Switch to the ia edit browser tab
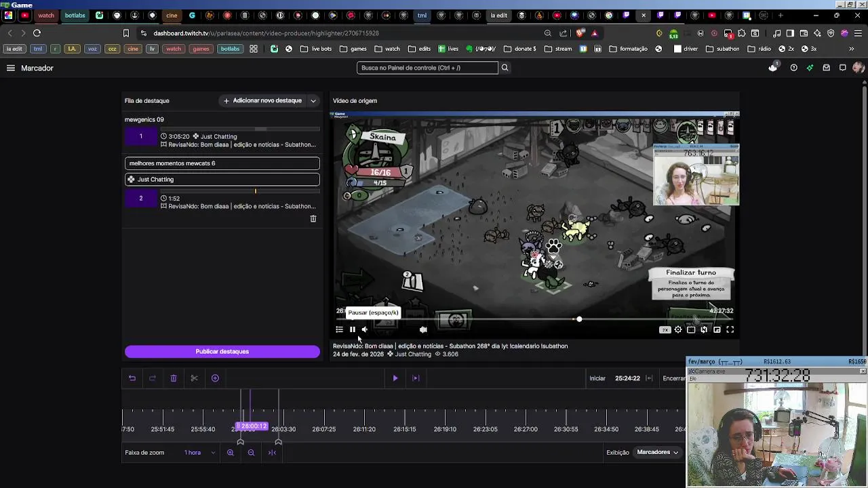The height and width of the screenshot is (488, 868). 499,16
